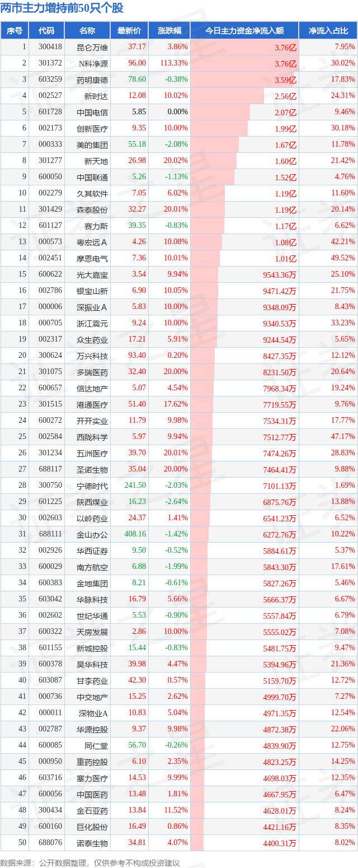
Task: Select stock name 金山办公
Action: [x=92, y=534]
